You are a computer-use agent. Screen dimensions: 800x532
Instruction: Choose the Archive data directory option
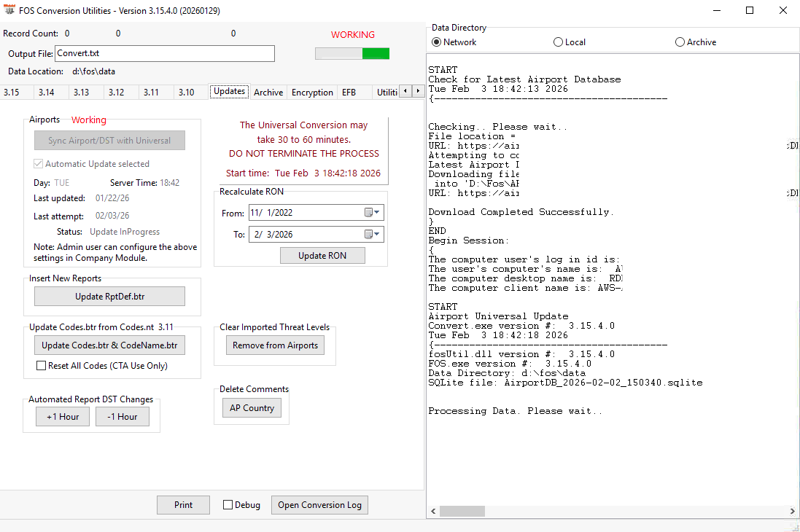[680, 42]
